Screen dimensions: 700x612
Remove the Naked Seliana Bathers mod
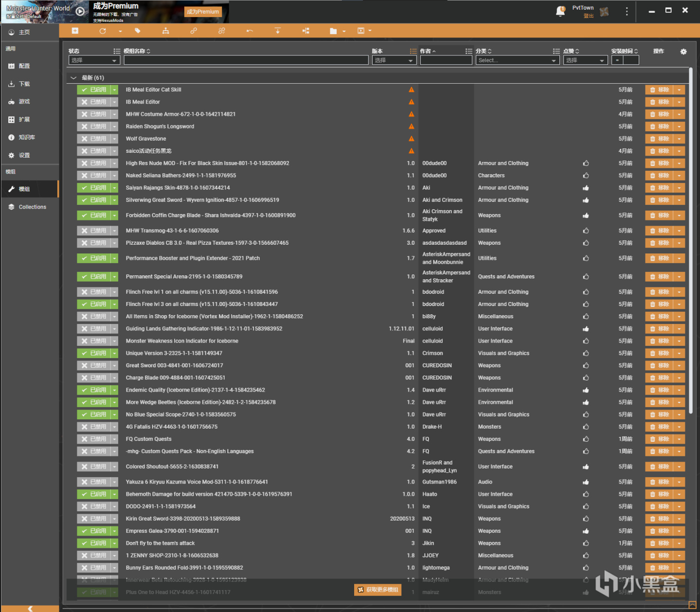(x=659, y=176)
